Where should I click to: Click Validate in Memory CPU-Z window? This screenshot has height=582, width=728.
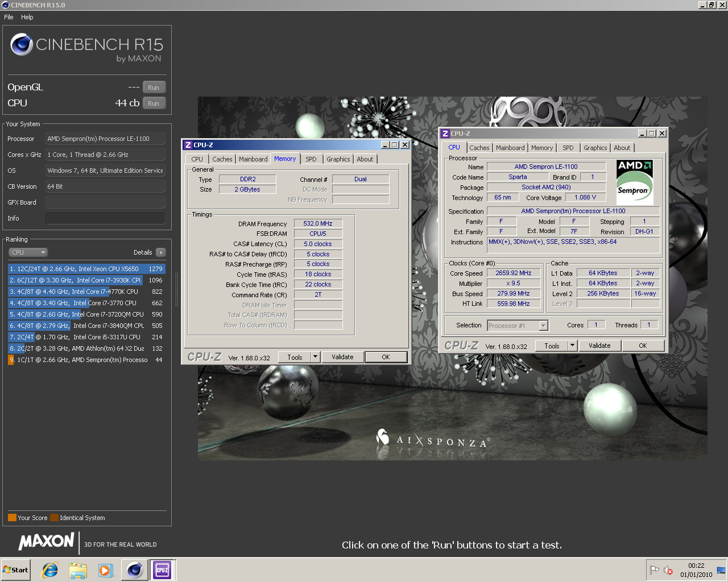342,357
